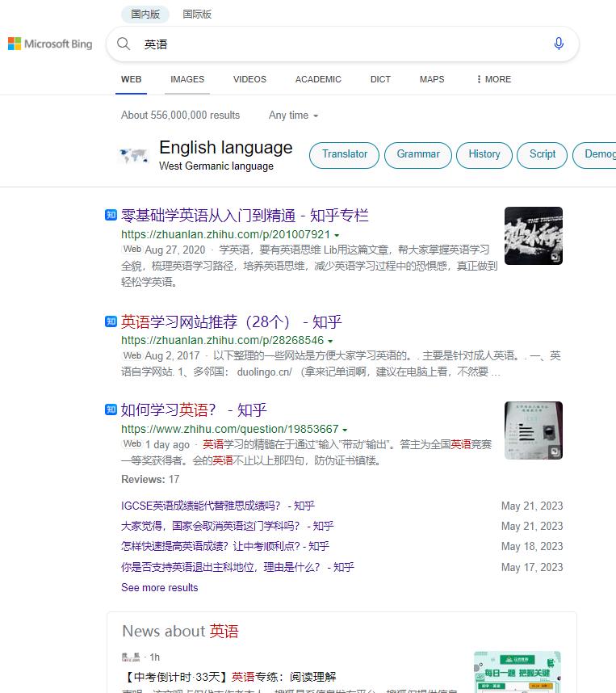Click the Translator pill button
616x693 pixels.
(344, 155)
